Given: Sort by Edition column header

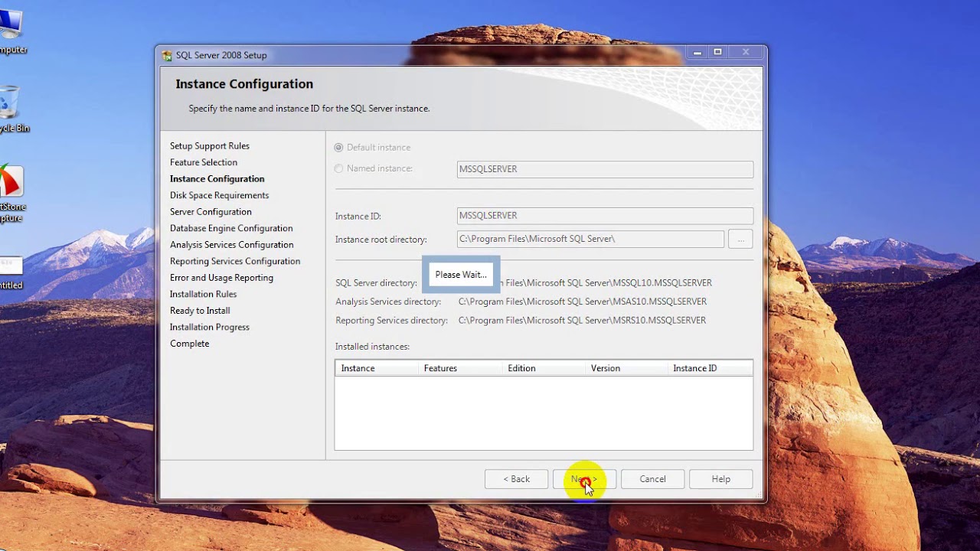Looking at the screenshot, I should (x=543, y=368).
